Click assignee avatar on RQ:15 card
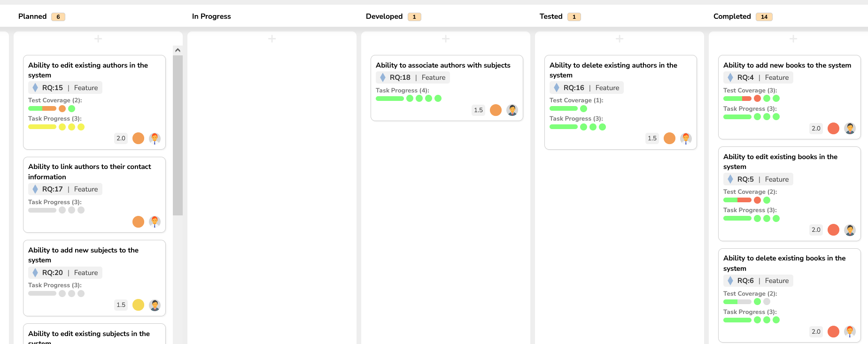Image resolution: width=868 pixels, height=344 pixels. click(155, 138)
